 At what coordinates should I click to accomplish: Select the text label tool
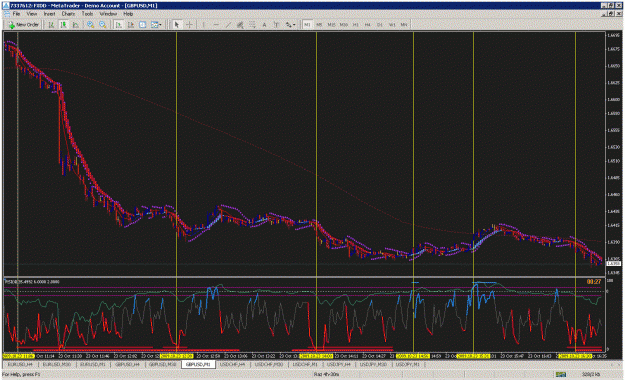(x=276, y=25)
